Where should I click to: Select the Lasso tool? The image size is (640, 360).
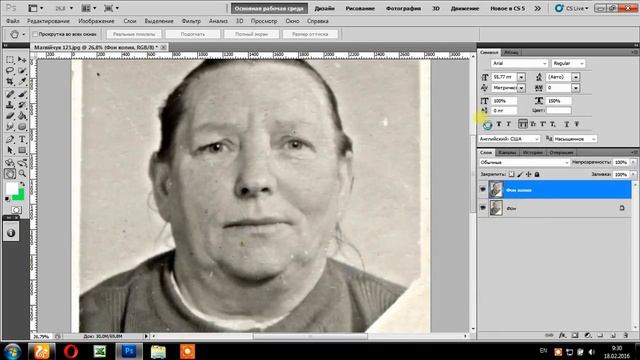(x=10, y=70)
